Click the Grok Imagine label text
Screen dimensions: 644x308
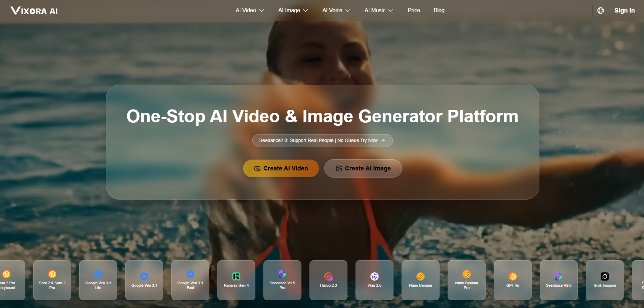click(x=604, y=285)
